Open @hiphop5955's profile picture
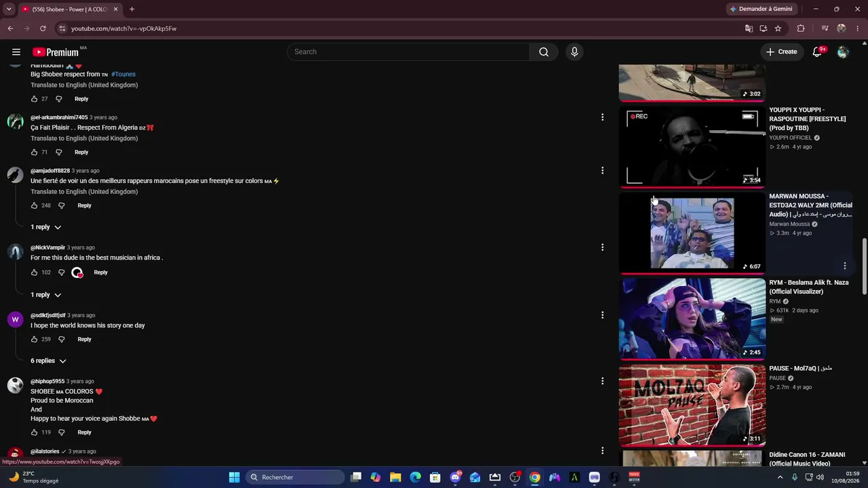Screen dimensions: 868x488 click(x=15, y=385)
